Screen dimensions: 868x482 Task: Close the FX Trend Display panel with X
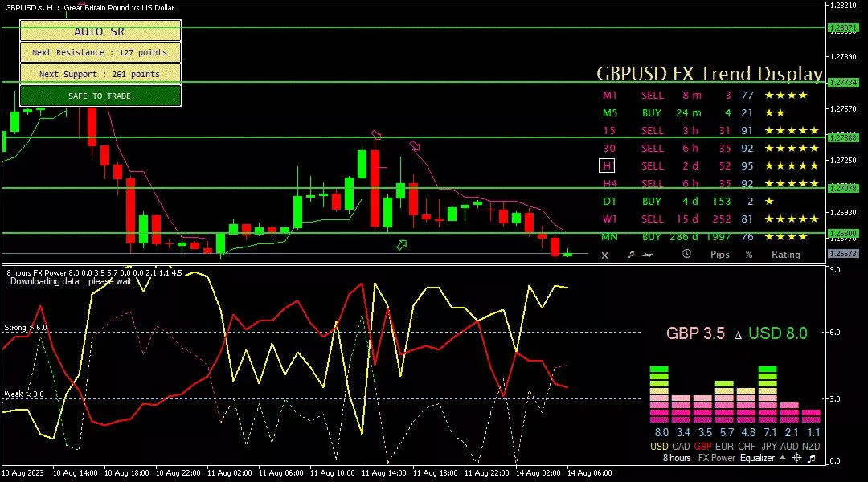[604, 255]
